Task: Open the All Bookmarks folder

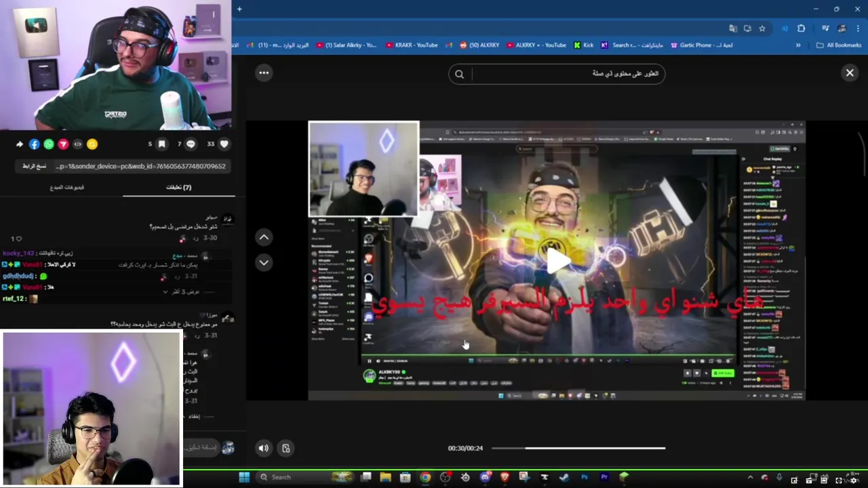Action: [839, 45]
